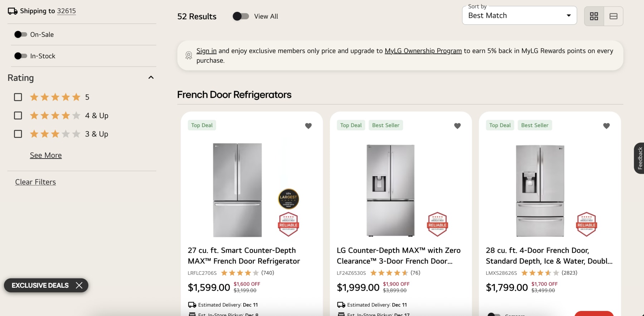Viewport: 644px width, 316px height.
Task: Edit shipping zip code 32615
Action: pos(67,11)
